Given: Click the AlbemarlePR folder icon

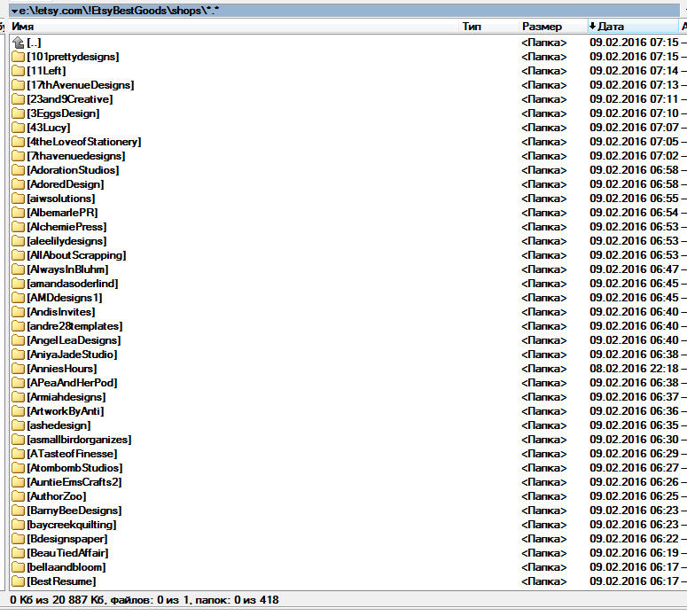Looking at the screenshot, I should (18, 213).
